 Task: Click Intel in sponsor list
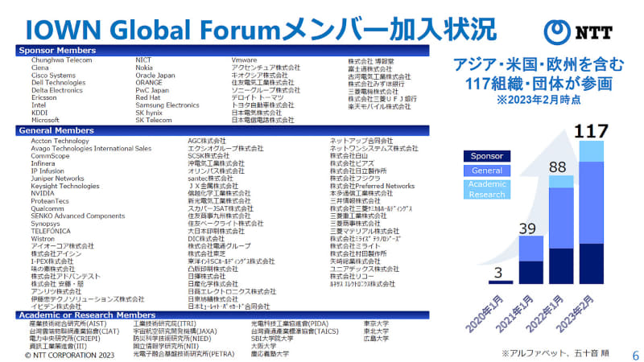(39, 105)
